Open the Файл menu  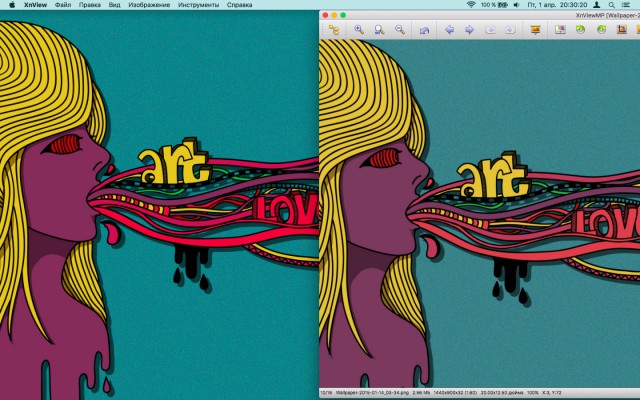pyautogui.click(x=62, y=5)
